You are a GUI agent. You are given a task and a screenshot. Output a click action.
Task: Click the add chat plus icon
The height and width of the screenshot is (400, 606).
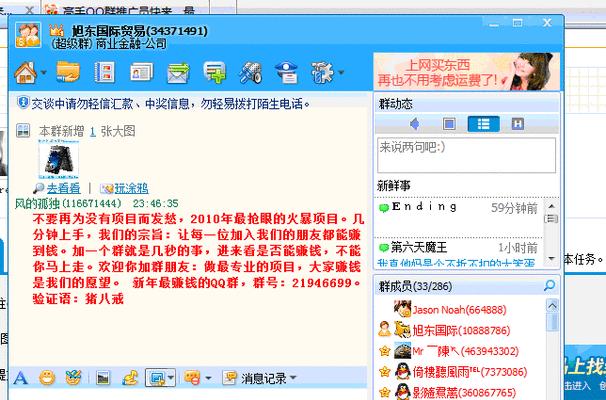pyautogui.click(x=214, y=72)
